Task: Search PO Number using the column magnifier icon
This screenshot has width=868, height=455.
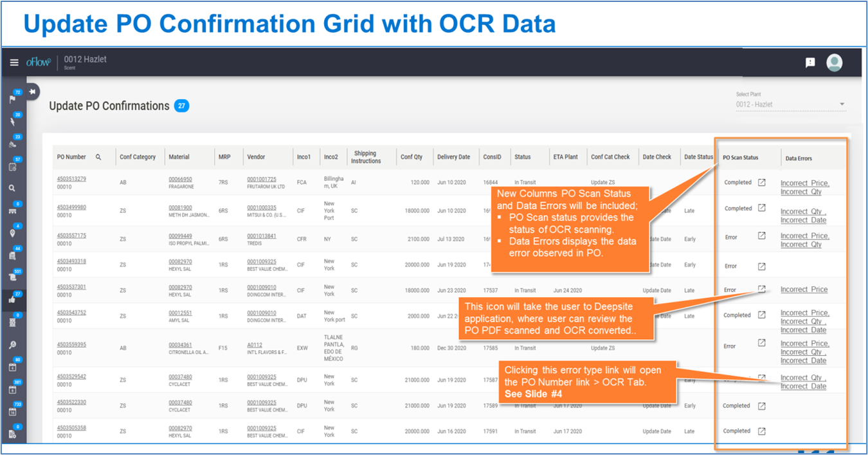Action: pyautogui.click(x=98, y=157)
